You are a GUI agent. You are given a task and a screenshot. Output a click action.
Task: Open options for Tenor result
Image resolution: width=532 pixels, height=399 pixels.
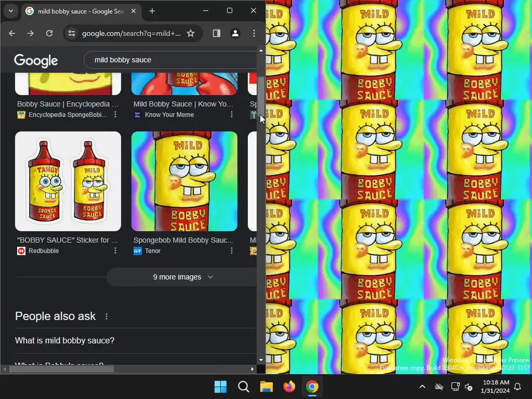coord(232,250)
